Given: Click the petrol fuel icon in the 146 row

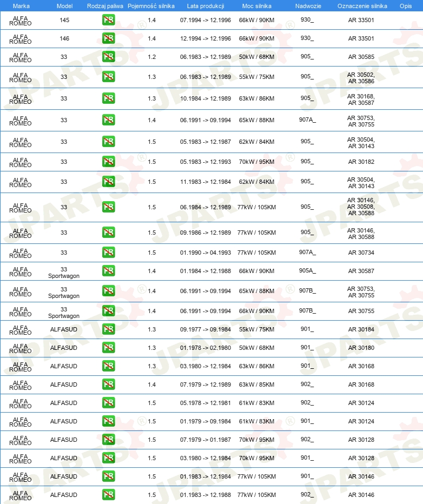Looking at the screenshot, I should tap(109, 38).
